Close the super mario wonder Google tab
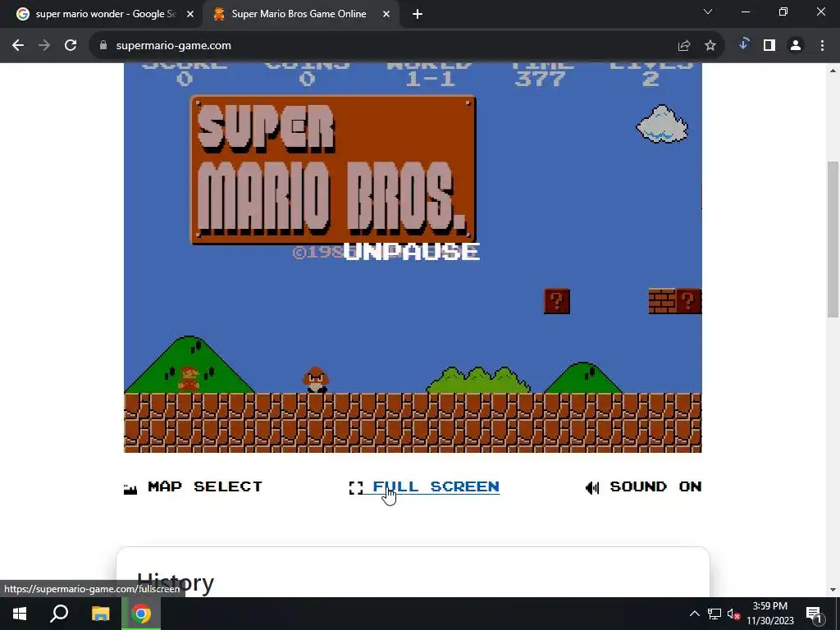Image resolution: width=840 pixels, height=630 pixels. pos(190,15)
